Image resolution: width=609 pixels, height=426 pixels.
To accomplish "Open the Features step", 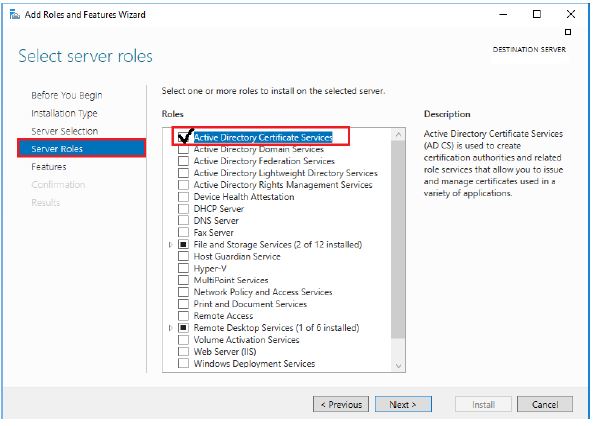I will 49,167.
